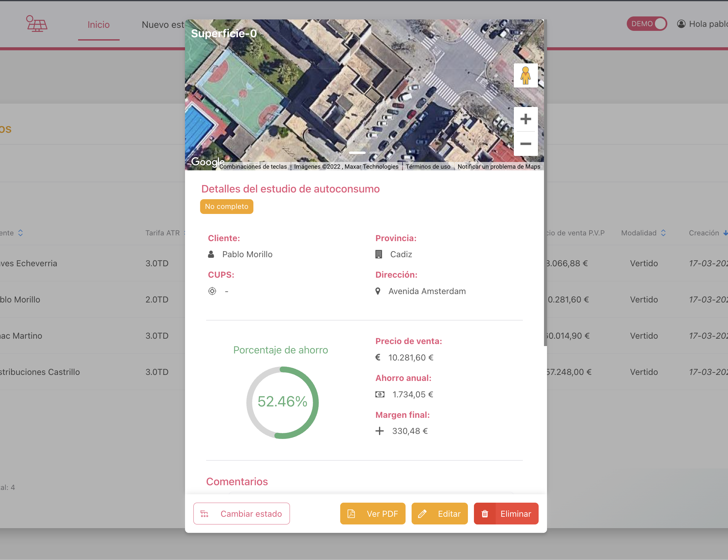Click the trash icon on Eliminar

pos(485,514)
